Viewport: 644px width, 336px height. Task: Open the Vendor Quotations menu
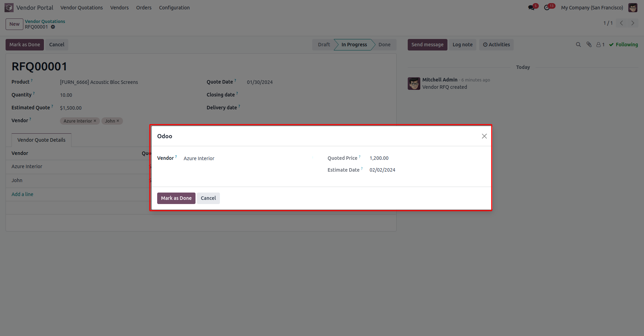(82, 8)
